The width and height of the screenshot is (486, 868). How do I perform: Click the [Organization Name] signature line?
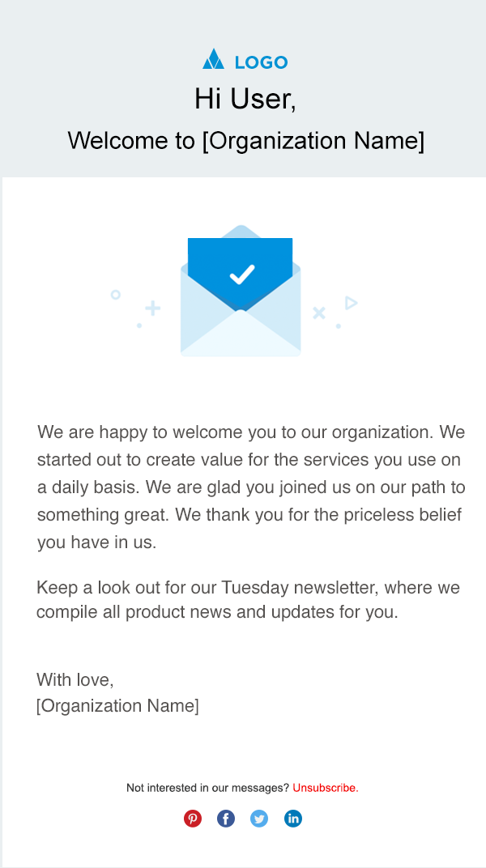tap(117, 705)
